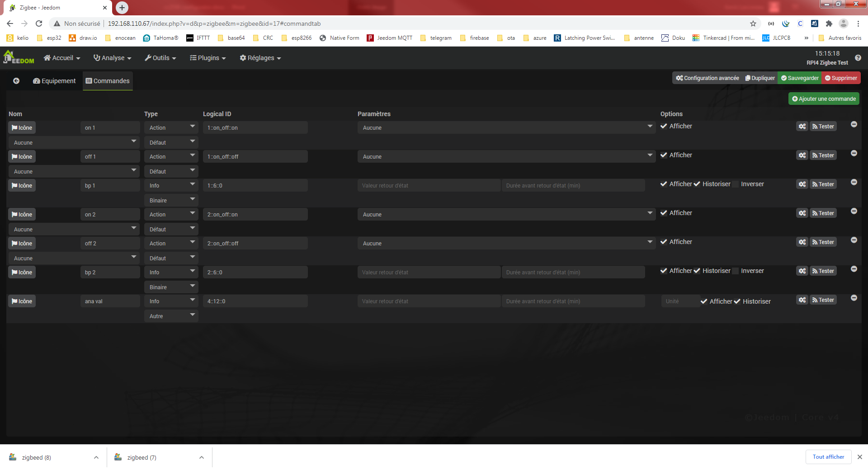Image resolution: width=868 pixels, height=470 pixels.
Task: Click the Unité field for ana val
Action: (x=680, y=301)
